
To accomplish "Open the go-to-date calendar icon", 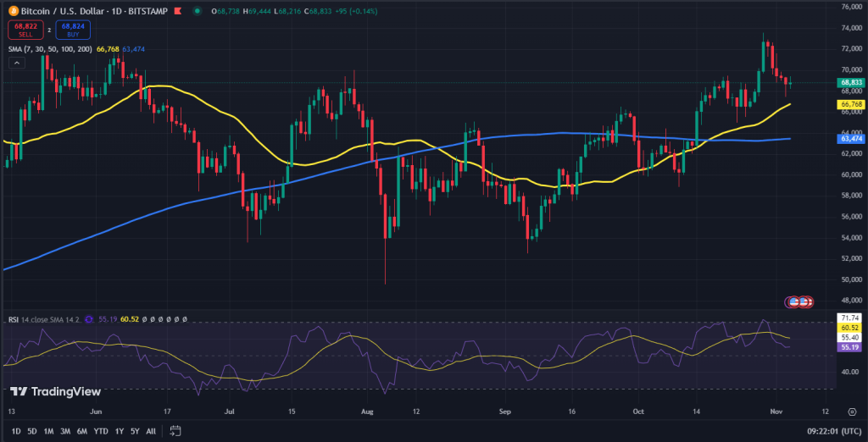I will click(x=175, y=430).
